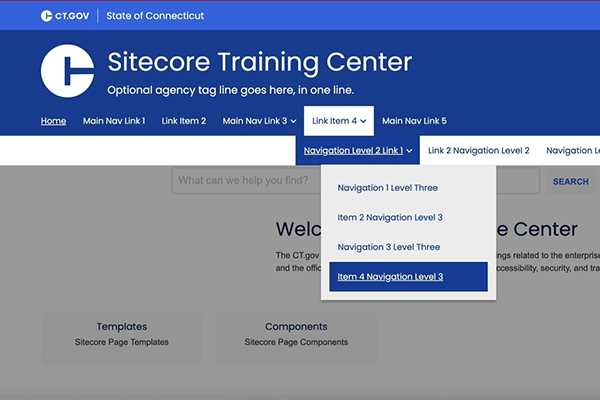Click the Sitecore Training Center title
This screenshot has width=600, height=400.
(259, 63)
